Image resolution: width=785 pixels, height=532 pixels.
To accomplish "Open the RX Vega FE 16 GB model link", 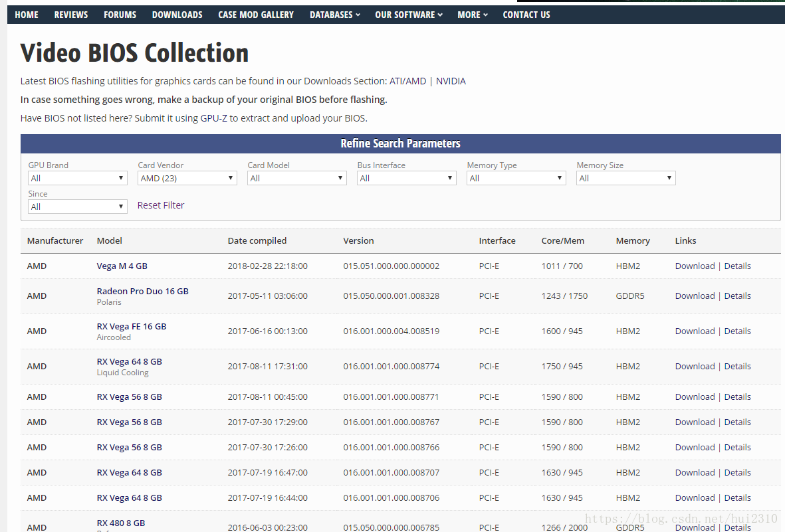I will point(132,326).
